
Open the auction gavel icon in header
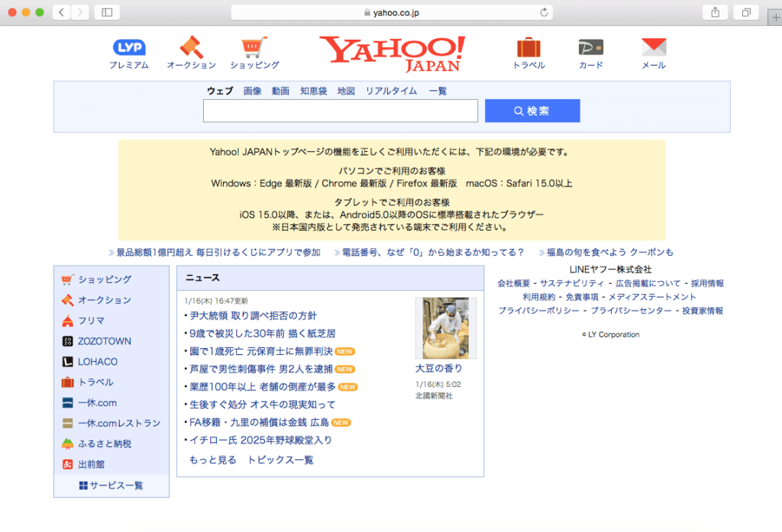click(192, 47)
